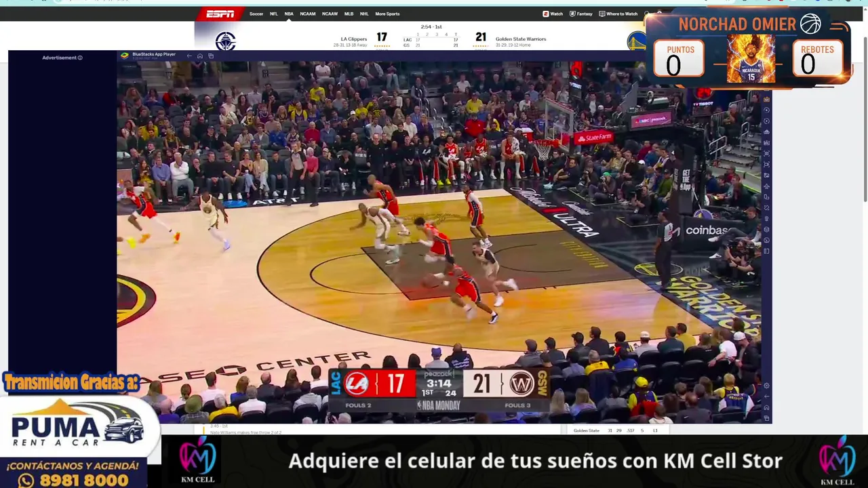The image size is (868, 488).
Task: Open the LA Clippers team name link
Action: pyautogui.click(x=354, y=39)
